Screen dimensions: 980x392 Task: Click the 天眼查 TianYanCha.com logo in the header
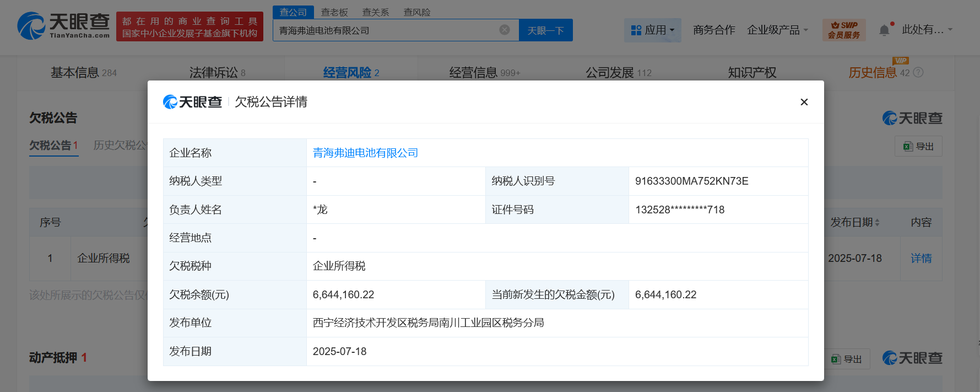63,26
